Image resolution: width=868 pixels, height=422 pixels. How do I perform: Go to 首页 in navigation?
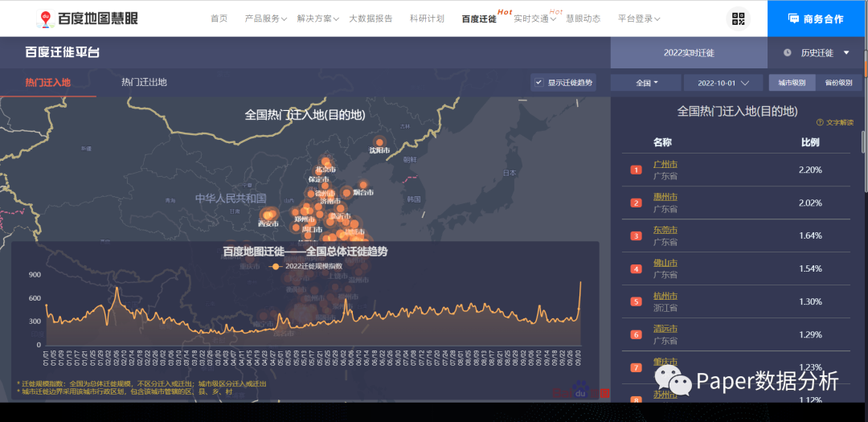(219, 18)
